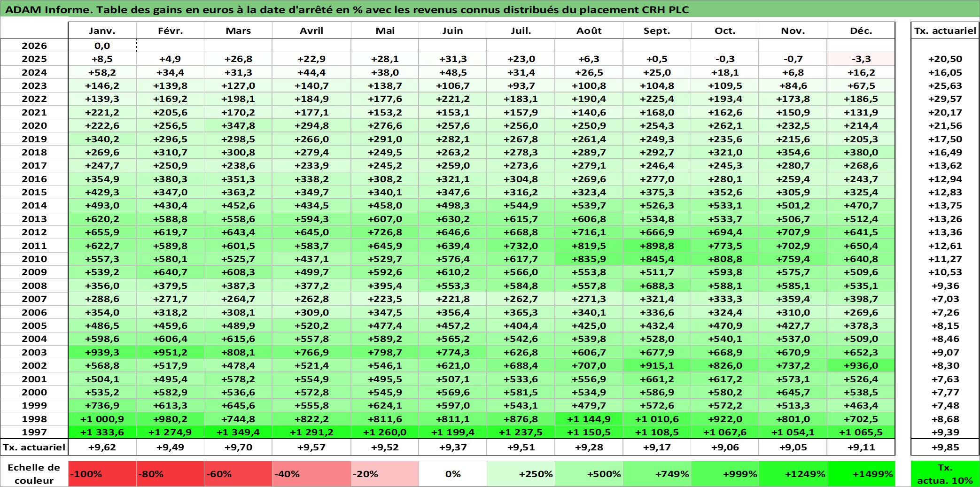Select the 2026 row label
Screen dimensions: 980x487
(34, 46)
